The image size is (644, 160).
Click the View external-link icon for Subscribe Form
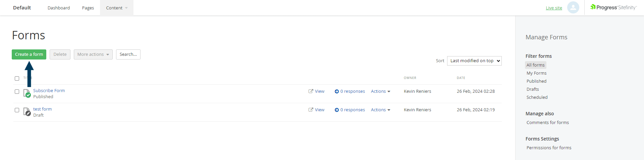[311, 91]
